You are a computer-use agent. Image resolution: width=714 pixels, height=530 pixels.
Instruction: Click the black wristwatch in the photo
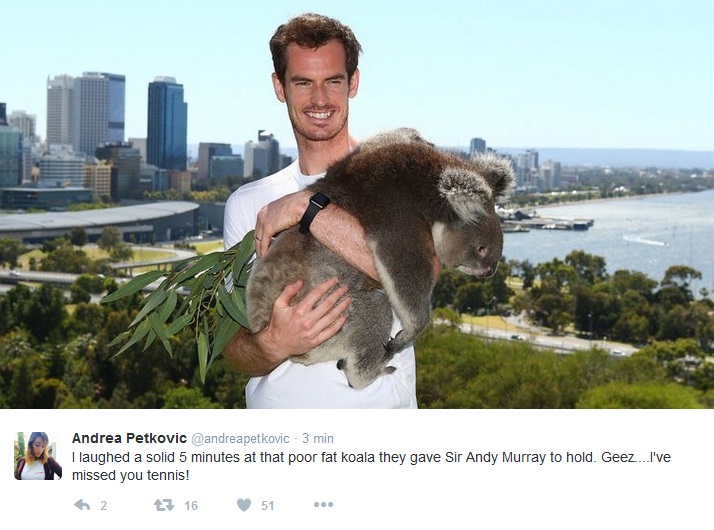(314, 211)
